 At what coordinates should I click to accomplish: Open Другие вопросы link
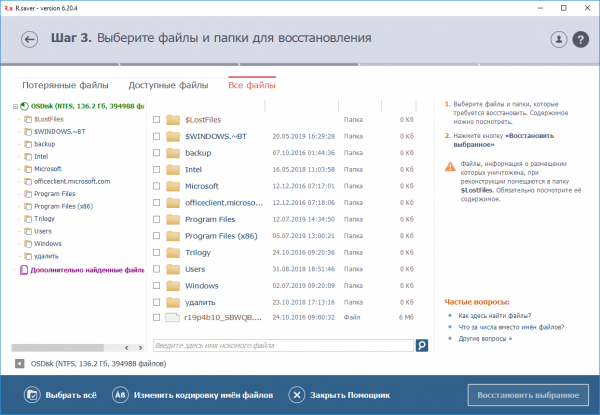(x=485, y=339)
